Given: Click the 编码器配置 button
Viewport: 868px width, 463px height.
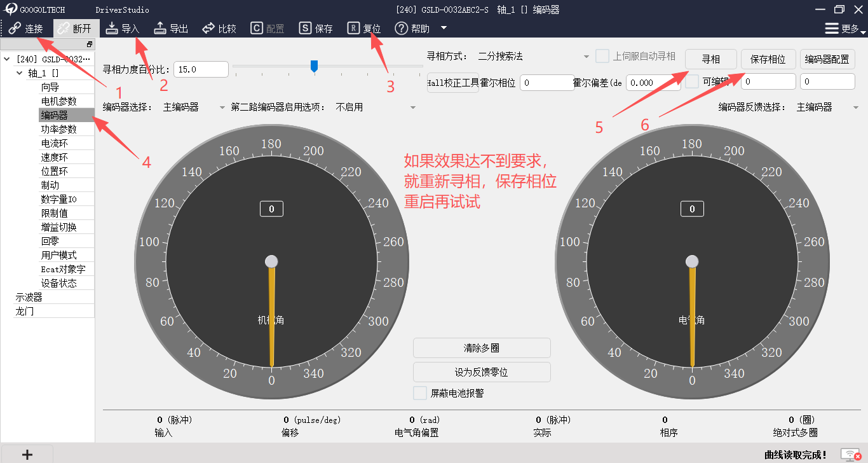Looking at the screenshot, I should click(827, 59).
